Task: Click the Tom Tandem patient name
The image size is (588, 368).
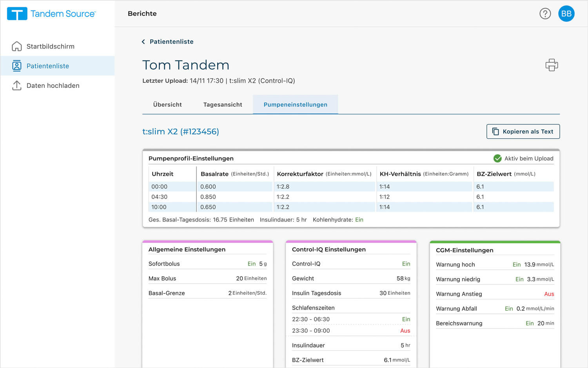Action: pyautogui.click(x=186, y=65)
